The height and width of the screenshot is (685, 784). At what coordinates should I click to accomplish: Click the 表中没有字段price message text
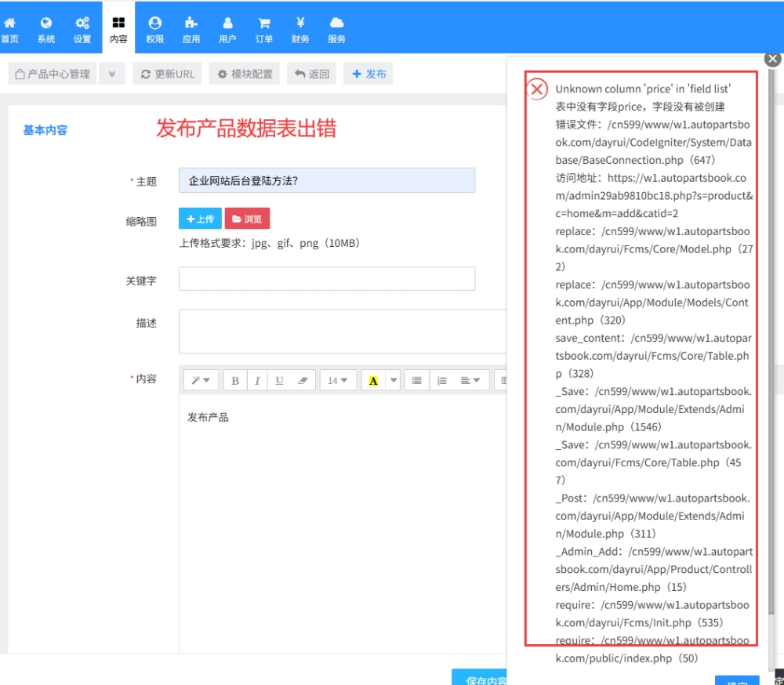coord(640,107)
